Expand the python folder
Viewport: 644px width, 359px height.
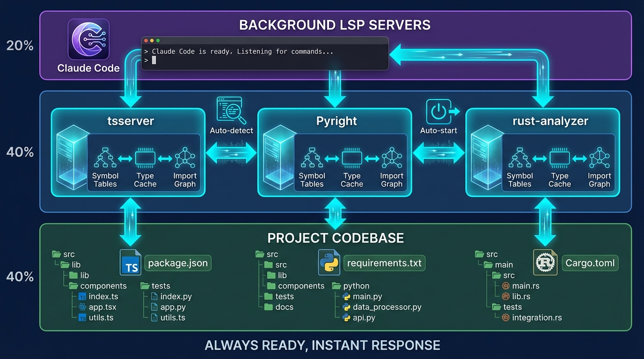(351, 286)
